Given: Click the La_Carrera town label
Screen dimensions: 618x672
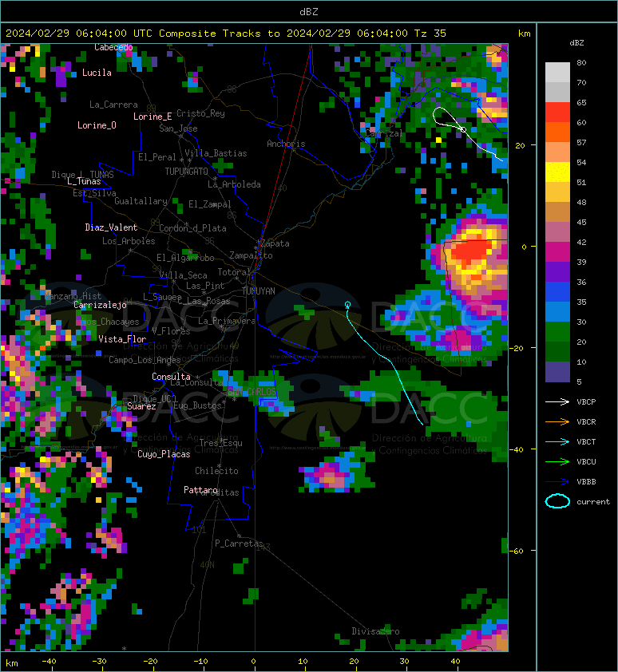Looking at the screenshot, I should (113, 105).
